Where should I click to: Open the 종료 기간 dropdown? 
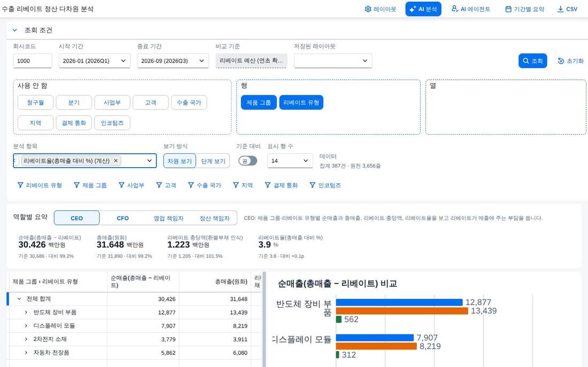[x=173, y=61]
